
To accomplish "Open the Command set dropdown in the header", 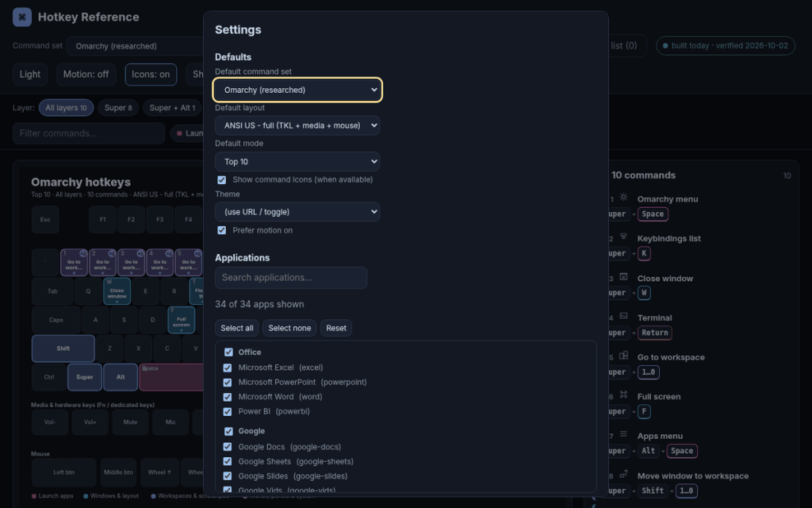I will tap(136, 46).
